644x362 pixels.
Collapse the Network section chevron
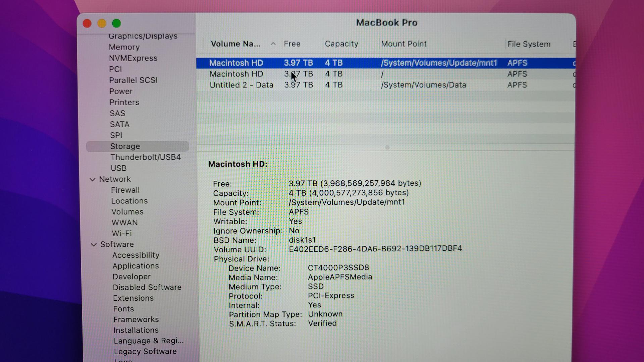[x=93, y=180]
